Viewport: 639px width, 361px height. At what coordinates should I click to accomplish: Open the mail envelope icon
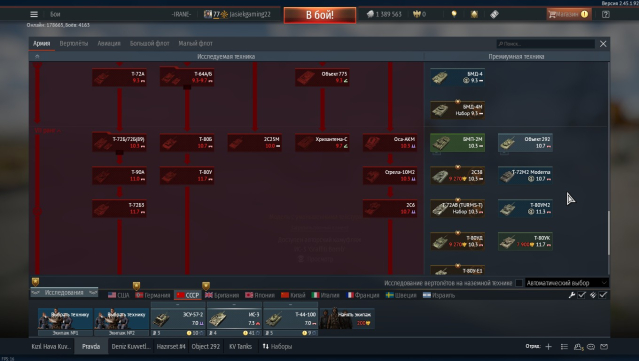(604, 347)
